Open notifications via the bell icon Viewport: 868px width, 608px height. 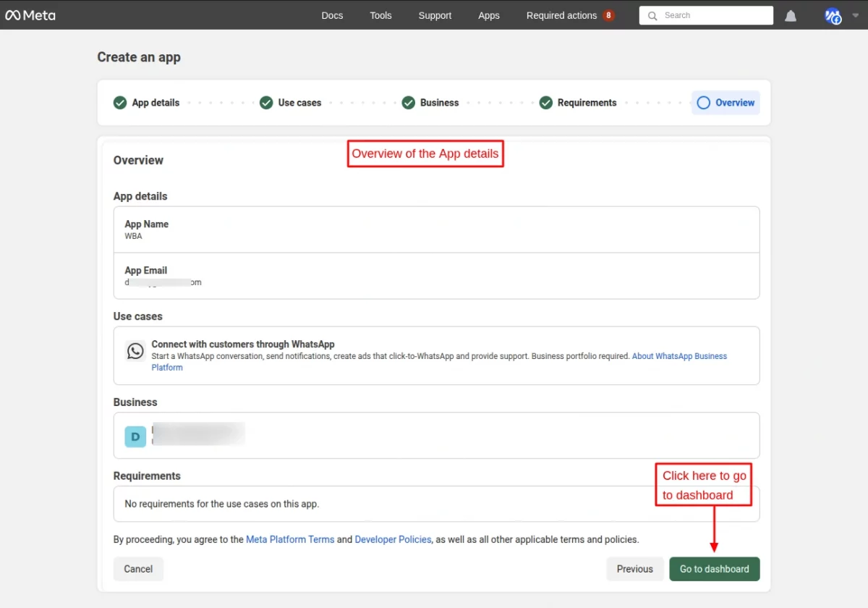point(790,16)
